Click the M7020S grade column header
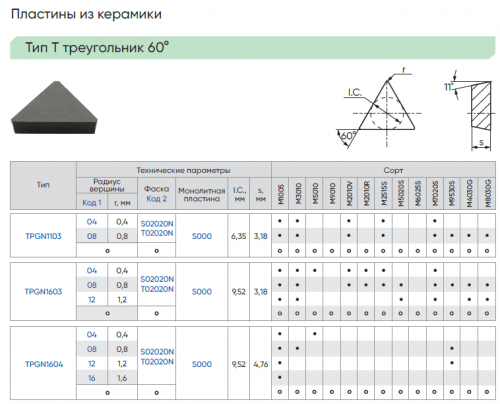This screenshot has height=404, width=500. pos(435,193)
